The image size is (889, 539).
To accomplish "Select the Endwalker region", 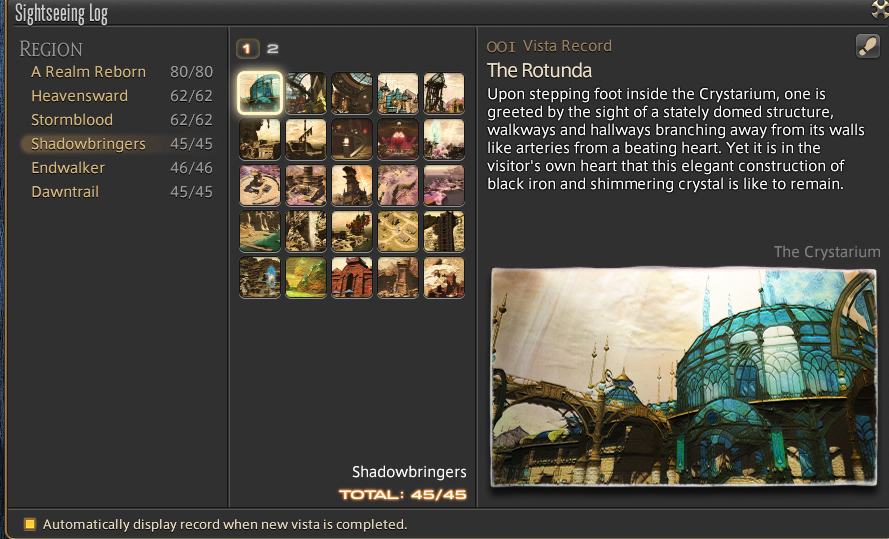I will point(68,168).
